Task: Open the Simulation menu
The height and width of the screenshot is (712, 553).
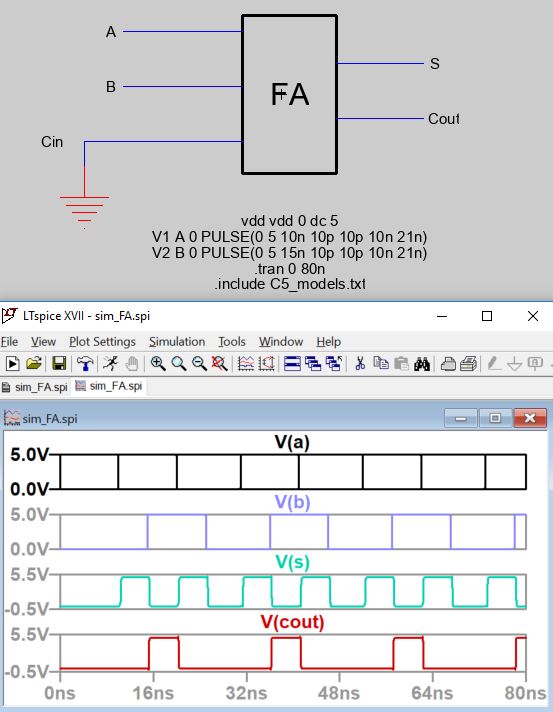Action: (177, 341)
